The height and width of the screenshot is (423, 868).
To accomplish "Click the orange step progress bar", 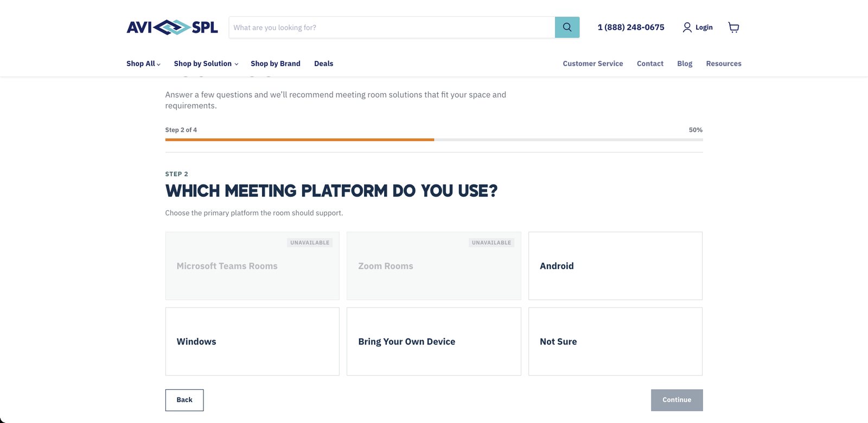I will pos(299,140).
